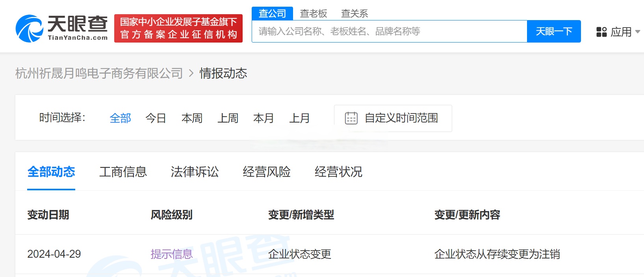The height and width of the screenshot is (277, 644).
Task: Click the 提示信息 risk level link
Action: 171,254
